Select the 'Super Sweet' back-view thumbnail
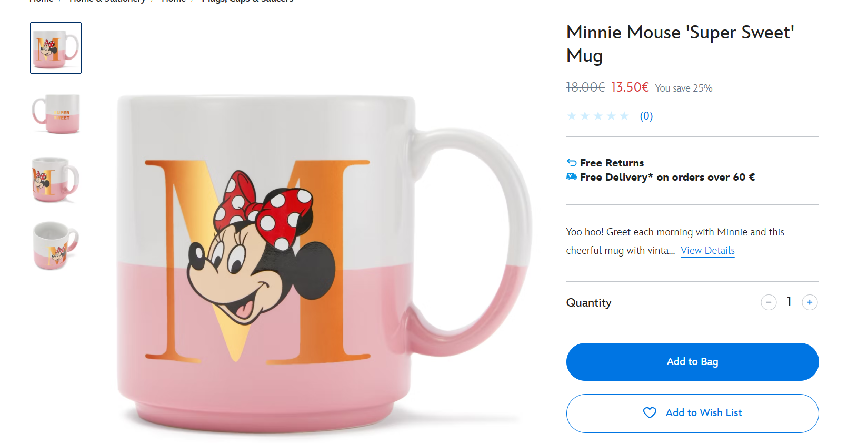This screenshot has width=868, height=443. (x=55, y=114)
